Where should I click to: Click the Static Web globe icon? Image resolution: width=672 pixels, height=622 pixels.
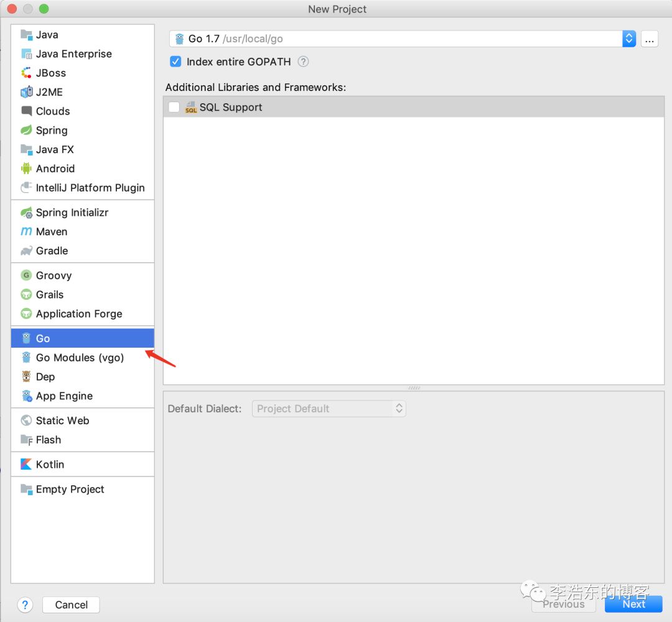coord(27,420)
